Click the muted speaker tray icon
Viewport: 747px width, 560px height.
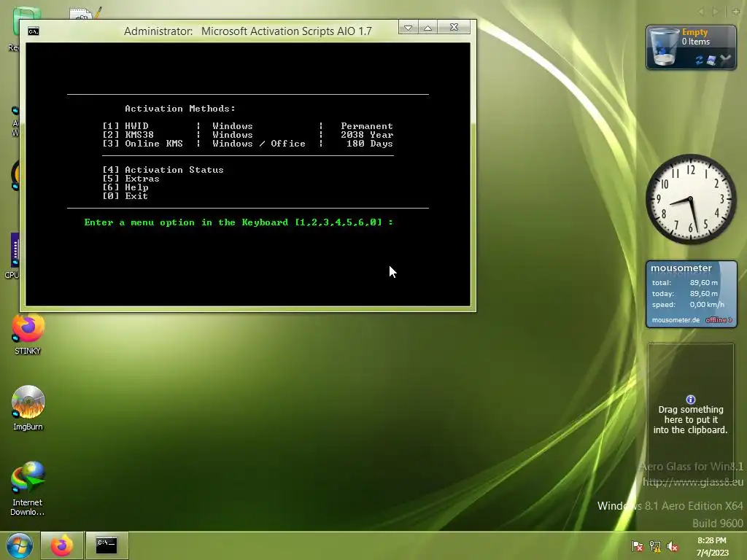(x=672, y=546)
